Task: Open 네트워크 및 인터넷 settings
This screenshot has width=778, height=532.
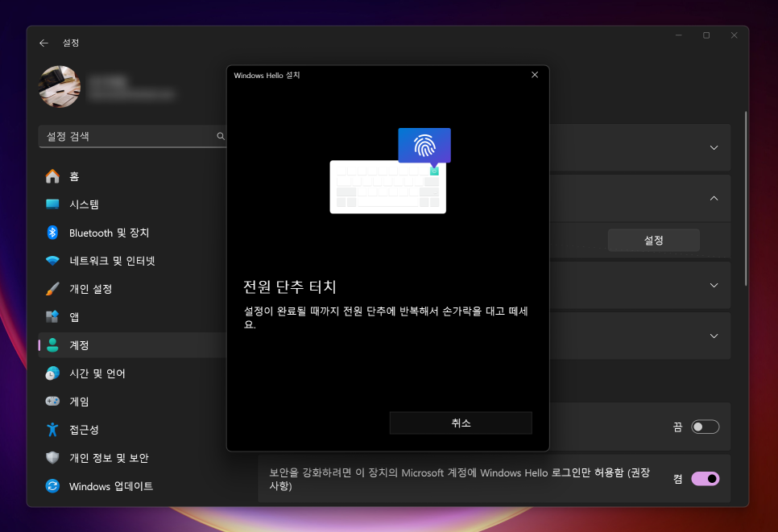Action: point(132,260)
